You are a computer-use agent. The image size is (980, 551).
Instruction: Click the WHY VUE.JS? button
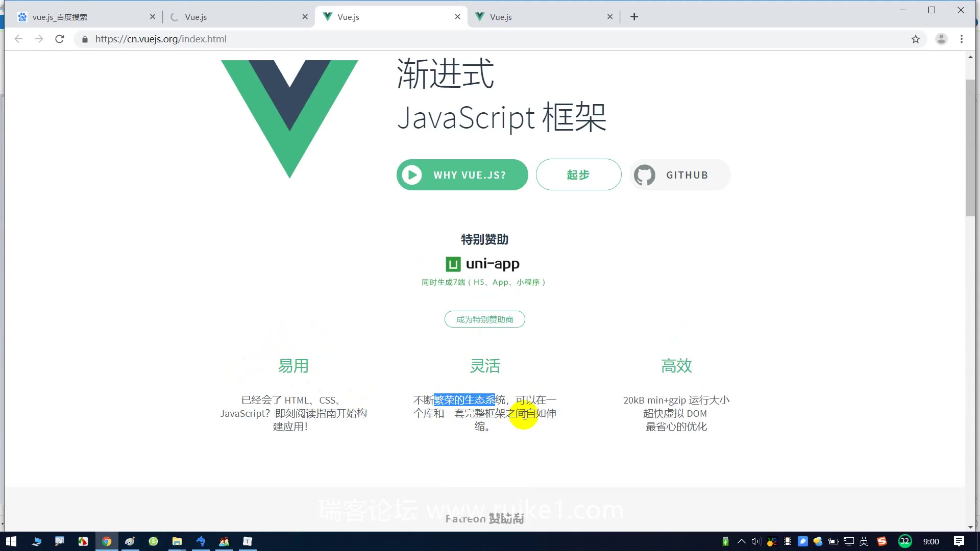pyautogui.click(x=462, y=175)
